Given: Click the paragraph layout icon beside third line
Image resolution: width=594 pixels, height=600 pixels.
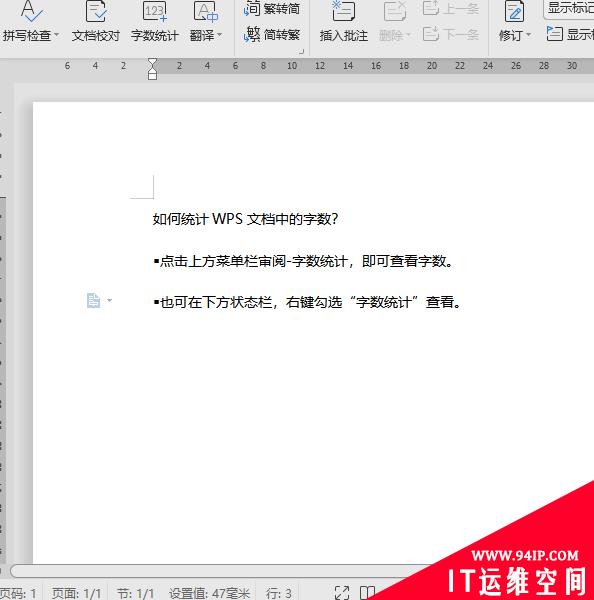Looking at the screenshot, I should [93, 300].
